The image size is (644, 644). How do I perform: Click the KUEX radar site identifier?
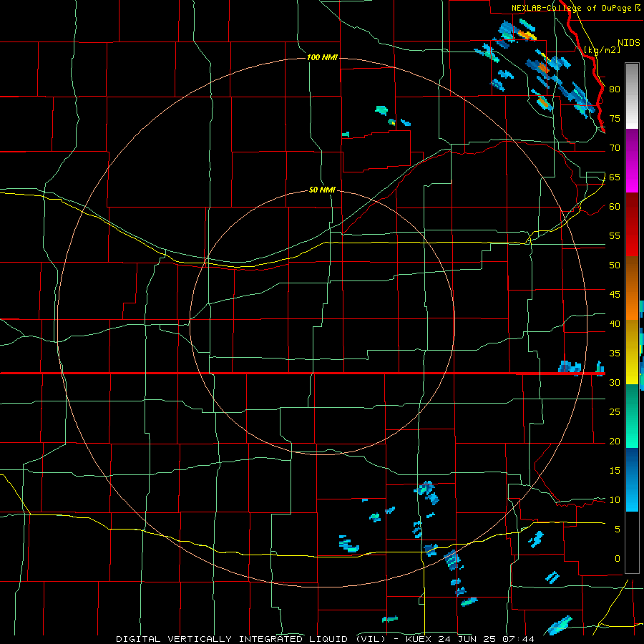[x=419, y=639]
